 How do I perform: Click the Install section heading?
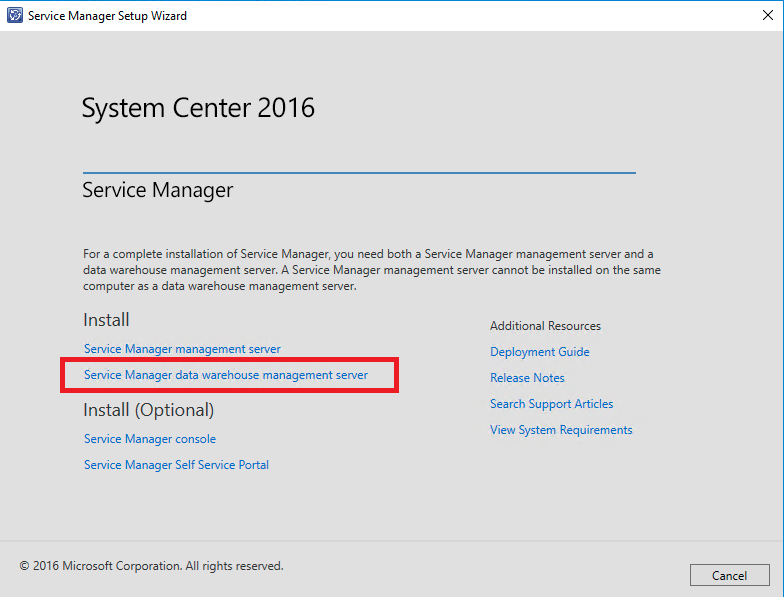[x=106, y=320]
